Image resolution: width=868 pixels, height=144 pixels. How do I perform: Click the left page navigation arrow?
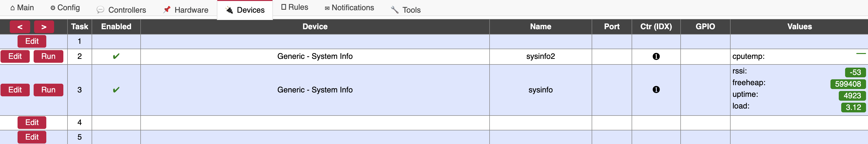20,27
